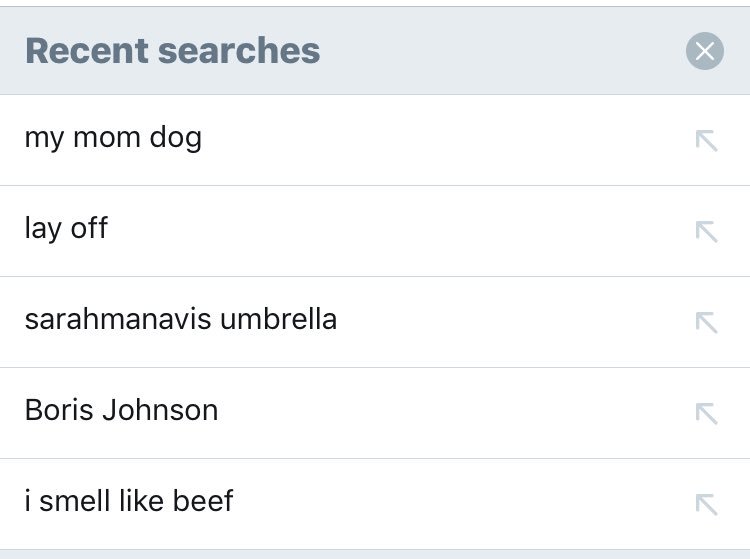Open the 'sarahmanavis umbrella' recent search
The image size is (750, 559).
coord(180,320)
